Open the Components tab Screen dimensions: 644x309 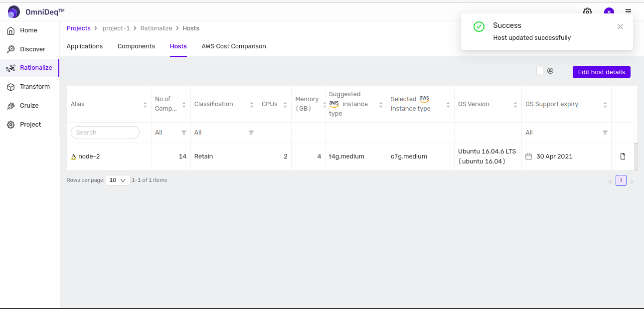click(136, 46)
